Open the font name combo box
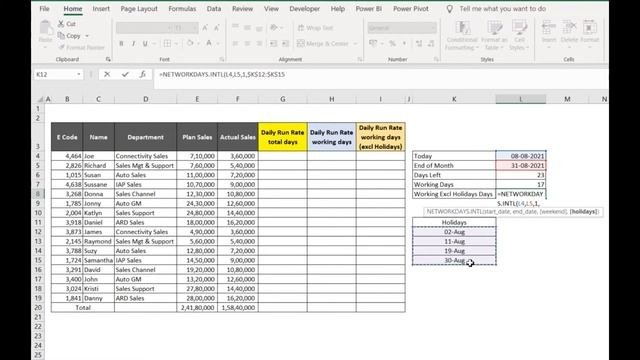This screenshot has height=360, width=640. 144,28
